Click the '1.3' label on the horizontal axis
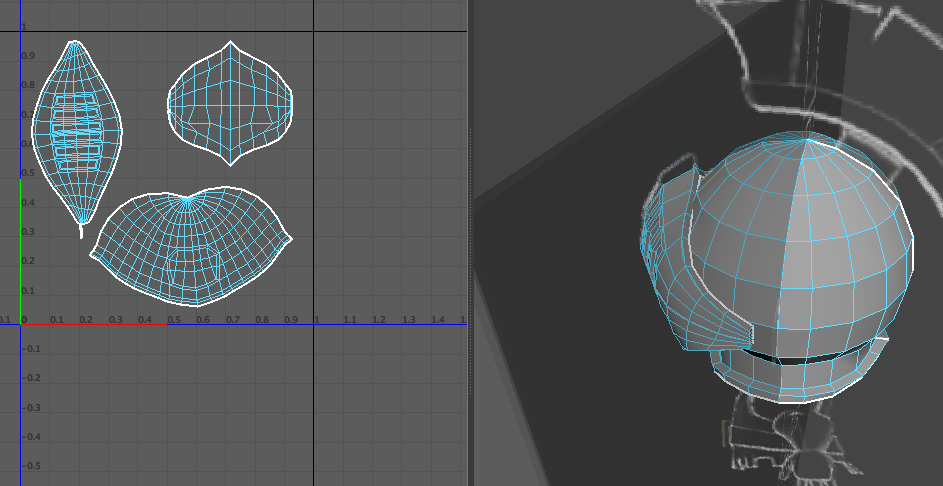This screenshot has height=486, width=943. (x=409, y=319)
